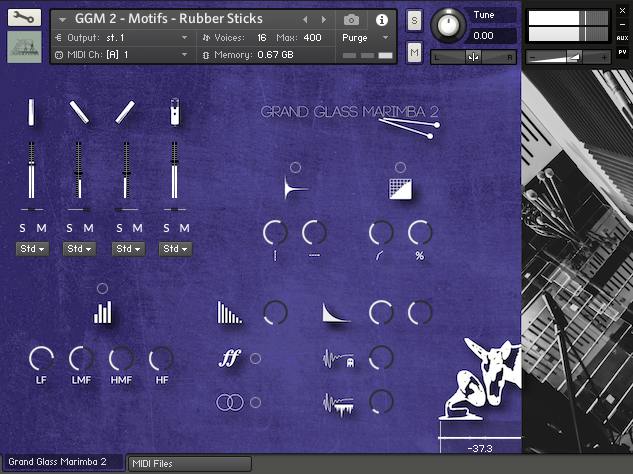This screenshot has height=474, width=633.
Task: Solo the second mic channel
Action: coord(69,228)
